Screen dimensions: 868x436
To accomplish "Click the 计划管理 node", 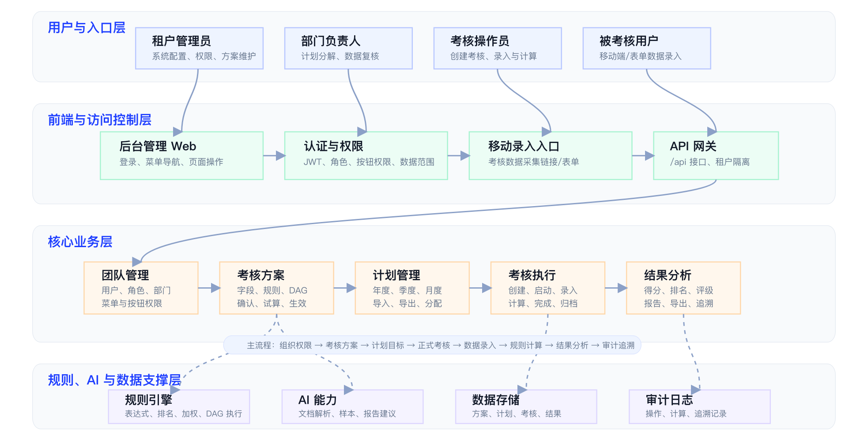I will click(x=412, y=288).
